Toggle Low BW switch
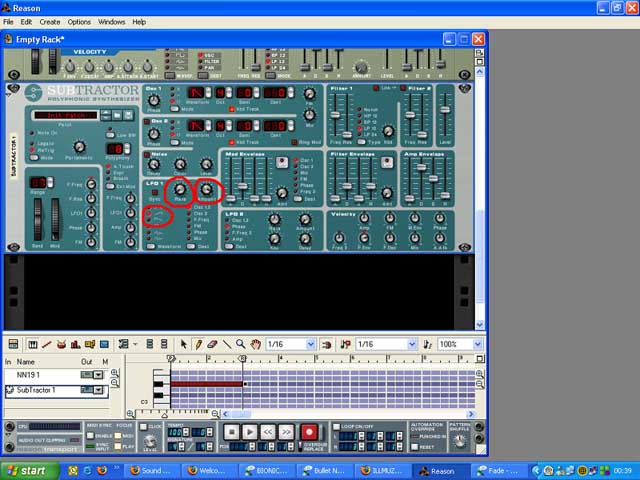640x480 pixels. (x=110, y=135)
